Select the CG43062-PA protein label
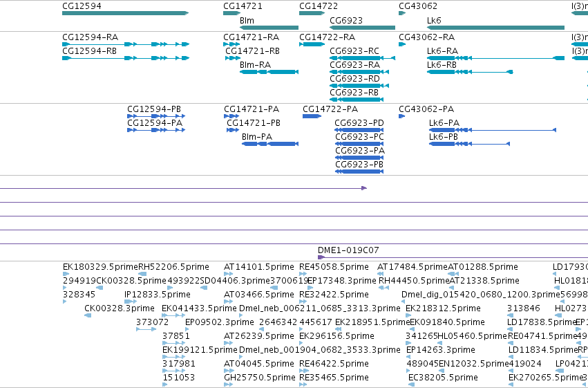The image size is (588, 388). coord(426,109)
